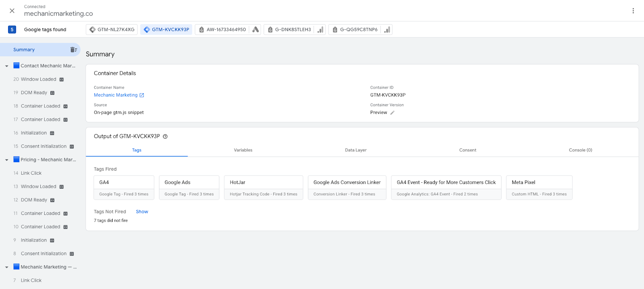Click the API icon next to event 10

pos(66,227)
